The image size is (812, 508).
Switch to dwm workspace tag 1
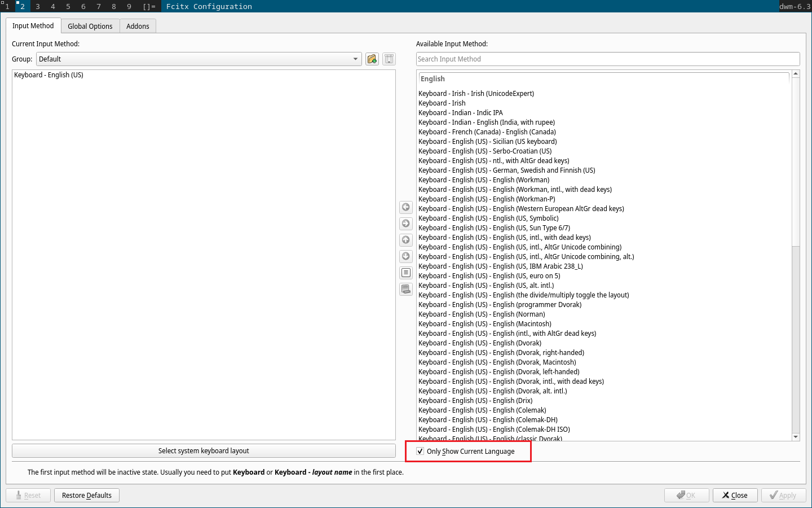click(7, 6)
